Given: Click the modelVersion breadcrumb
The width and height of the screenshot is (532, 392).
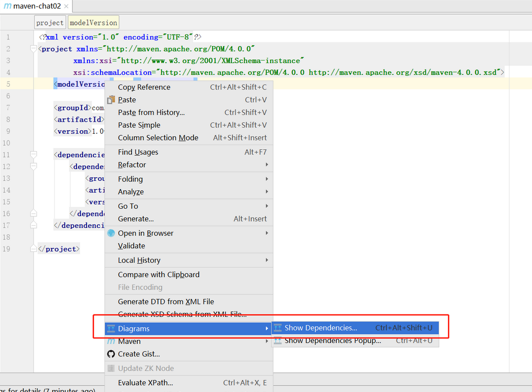Looking at the screenshot, I should pos(93,23).
